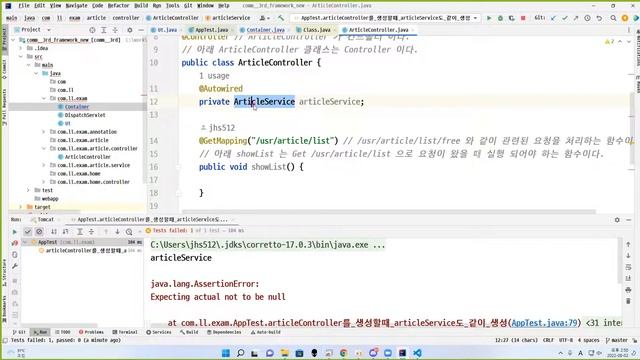The height and width of the screenshot is (360, 640).
Task: Open the Problems tool window
Action: pyautogui.click(x=91, y=332)
